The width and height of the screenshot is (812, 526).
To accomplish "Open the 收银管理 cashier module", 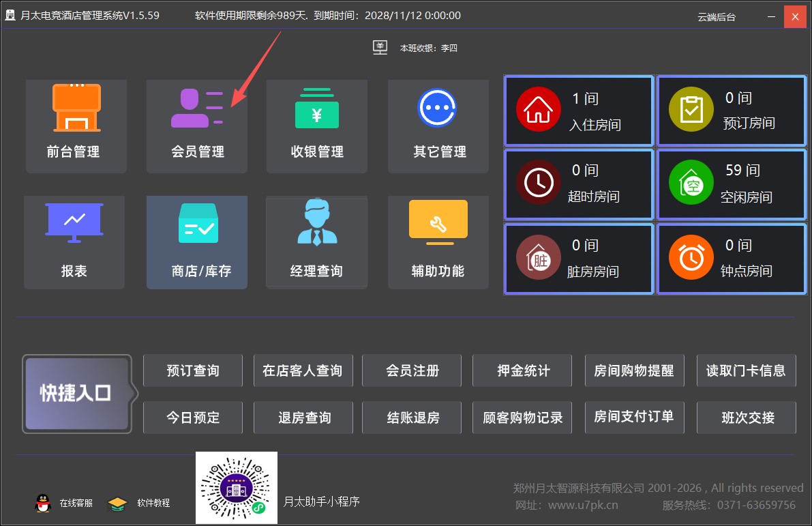I will 317,126.
